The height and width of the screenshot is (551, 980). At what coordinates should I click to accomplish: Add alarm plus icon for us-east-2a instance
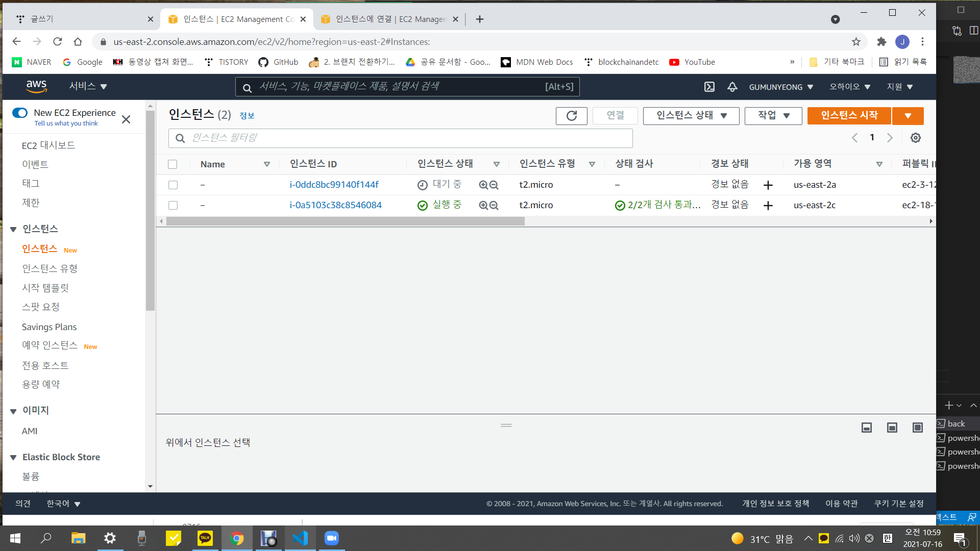(x=768, y=185)
